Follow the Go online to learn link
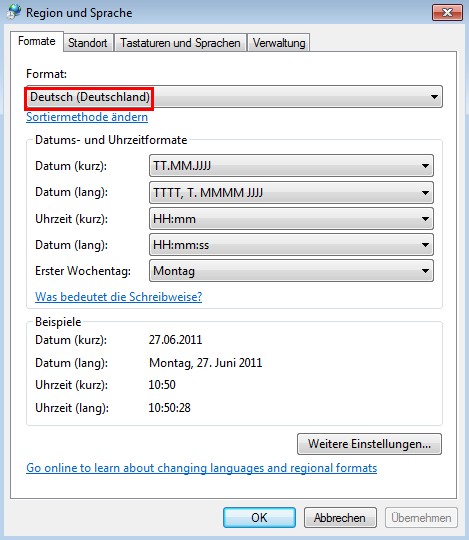Viewport: 469px width, 540px height. click(201, 468)
